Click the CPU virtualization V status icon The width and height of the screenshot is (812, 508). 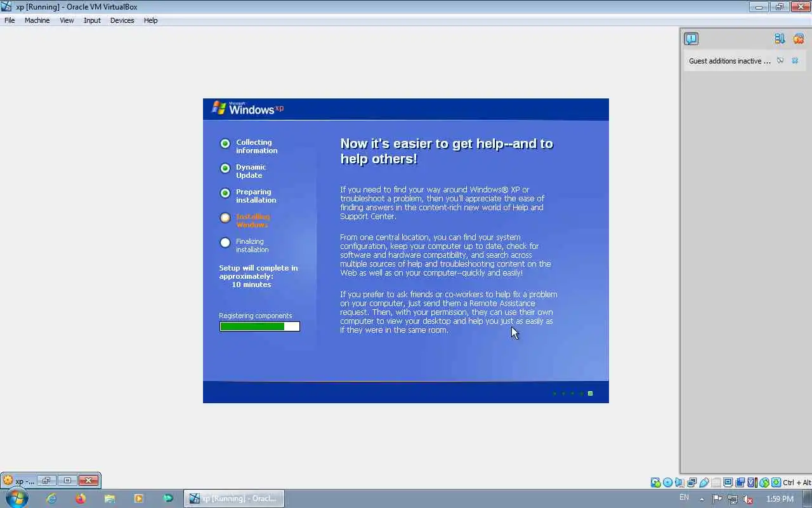(752, 483)
